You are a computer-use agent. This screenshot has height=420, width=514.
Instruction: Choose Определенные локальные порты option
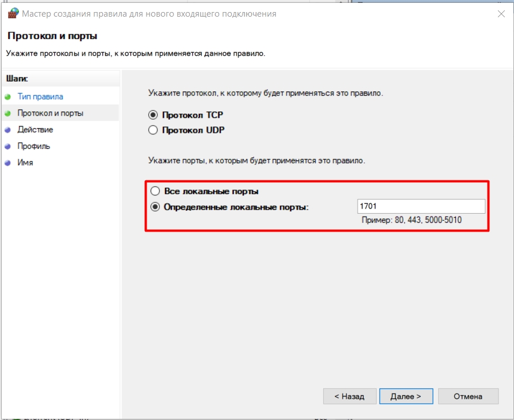pyautogui.click(x=155, y=207)
